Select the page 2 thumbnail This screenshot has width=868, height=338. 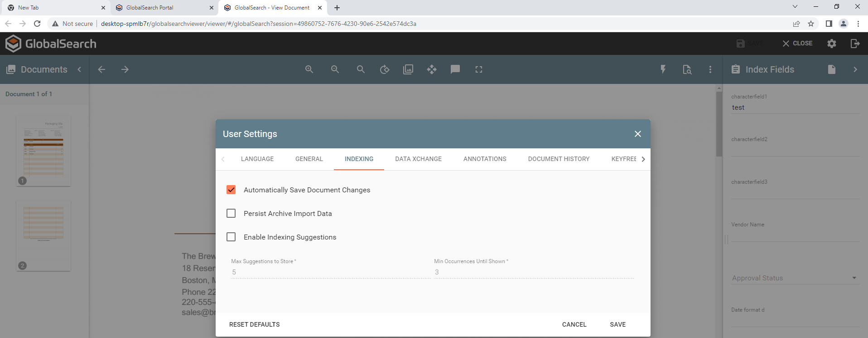coord(43,235)
